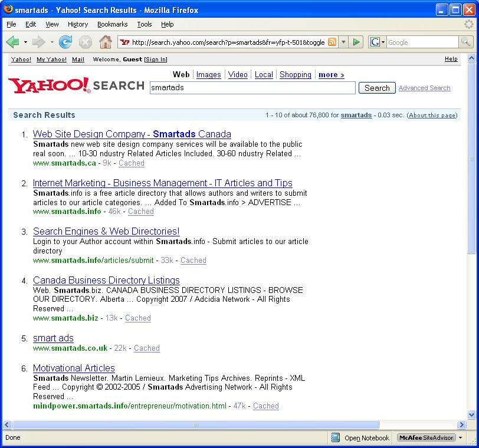Open 'Web Site Design Company - Smartads Canada' result
Screen dimensions: 479x448
click(x=132, y=134)
